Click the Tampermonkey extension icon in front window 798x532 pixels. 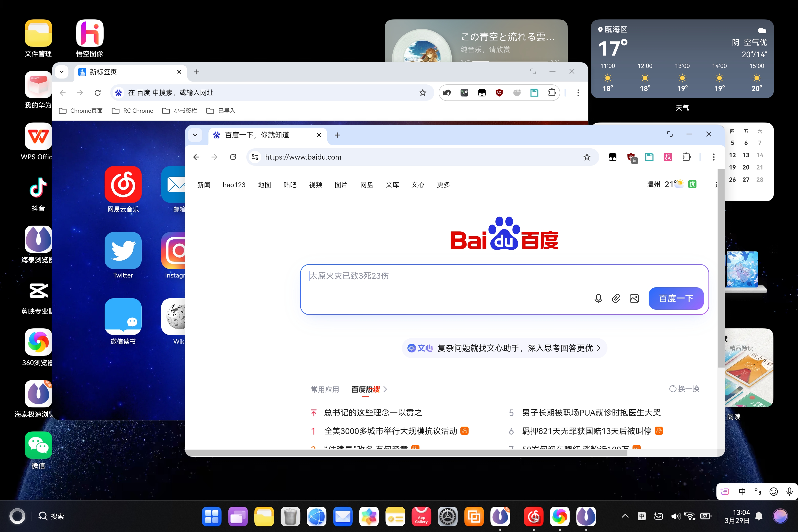point(612,157)
